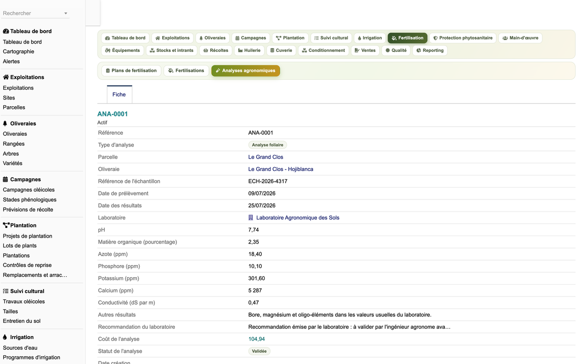Open Cartographie in the sidebar
The height and width of the screenshot is (364, 588).
19,51
